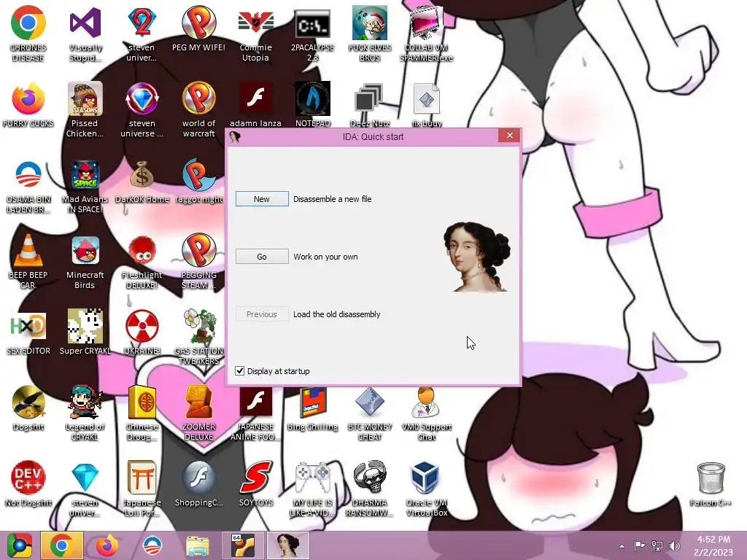Open the Commie Utopia desktop icon
Screen dimensions: 747x560
click(x=255, y=34)
